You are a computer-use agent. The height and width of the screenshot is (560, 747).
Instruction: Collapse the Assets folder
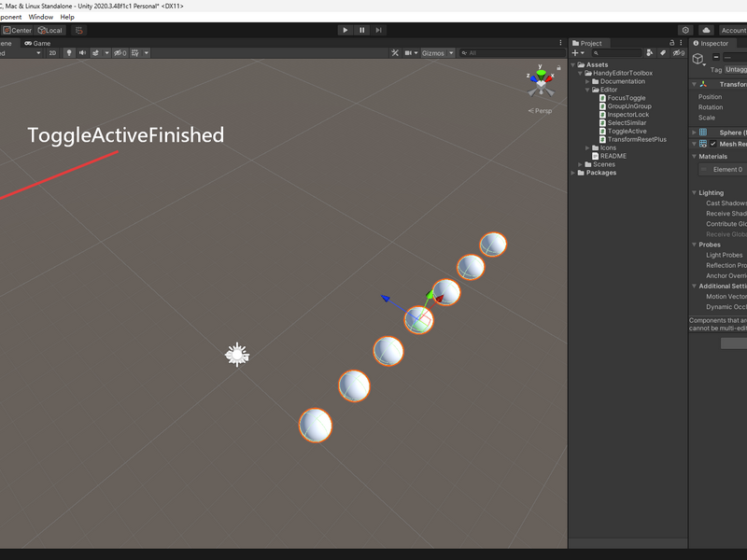[x=573, y=64]
